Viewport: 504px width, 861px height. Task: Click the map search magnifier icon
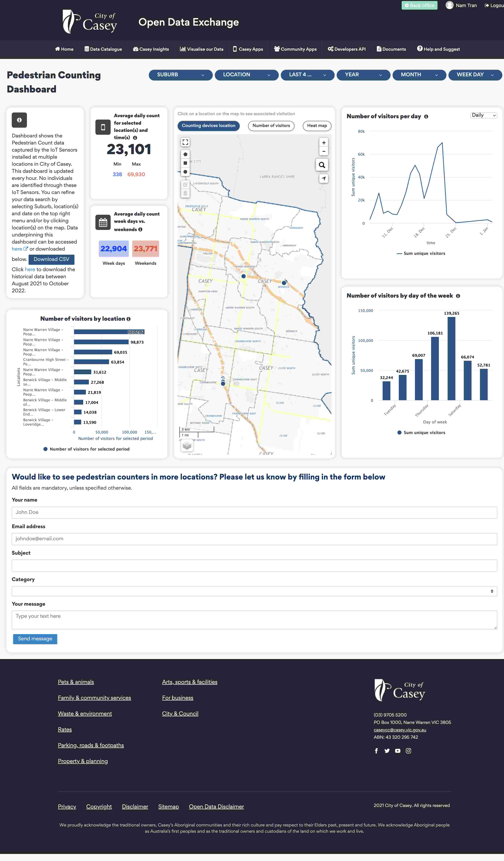322,165
